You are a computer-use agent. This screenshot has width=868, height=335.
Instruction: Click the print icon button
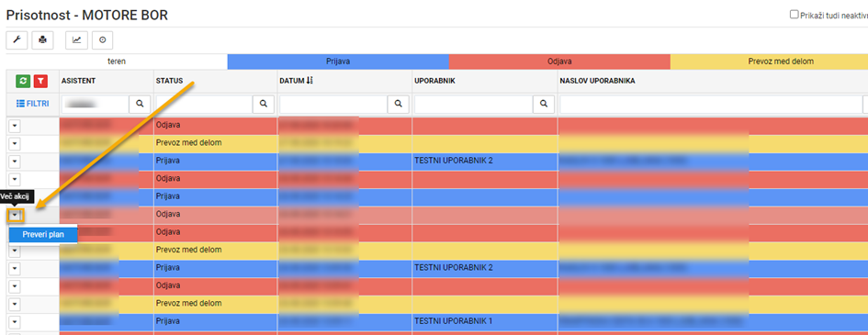(42, 39)
